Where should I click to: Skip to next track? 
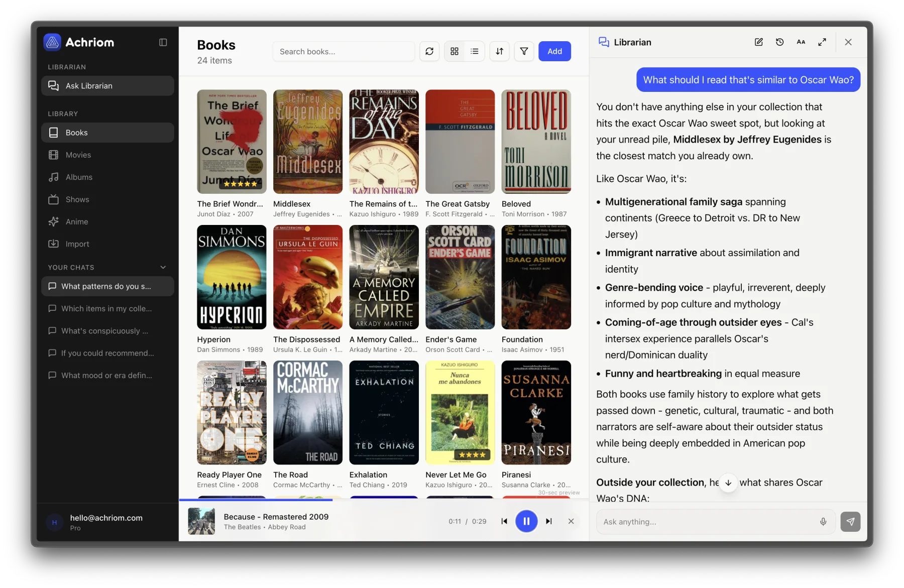tap(549, 521)
